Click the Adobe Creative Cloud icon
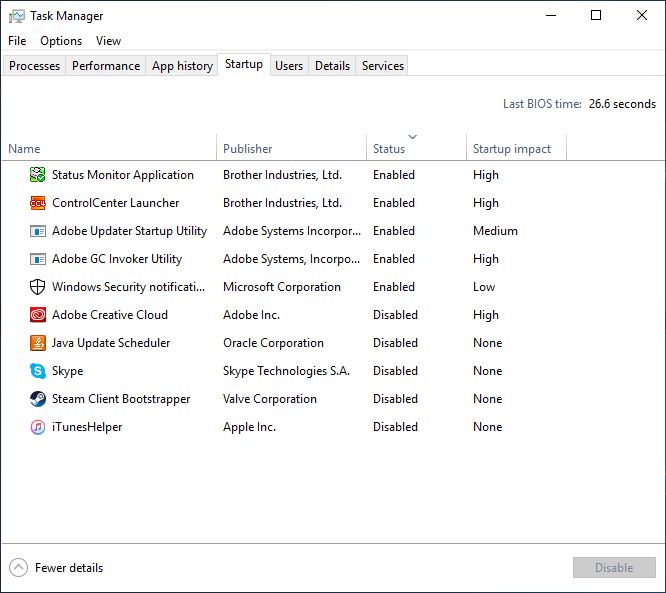The width and height of the screenshot is (666, 593). pyautogui.click(x=37, y=315)
